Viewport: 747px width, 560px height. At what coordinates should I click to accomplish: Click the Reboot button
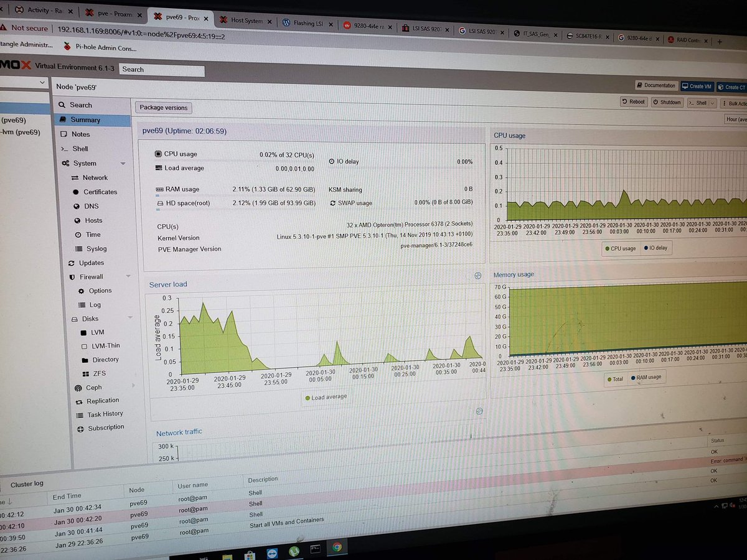[x=634, y=102]
